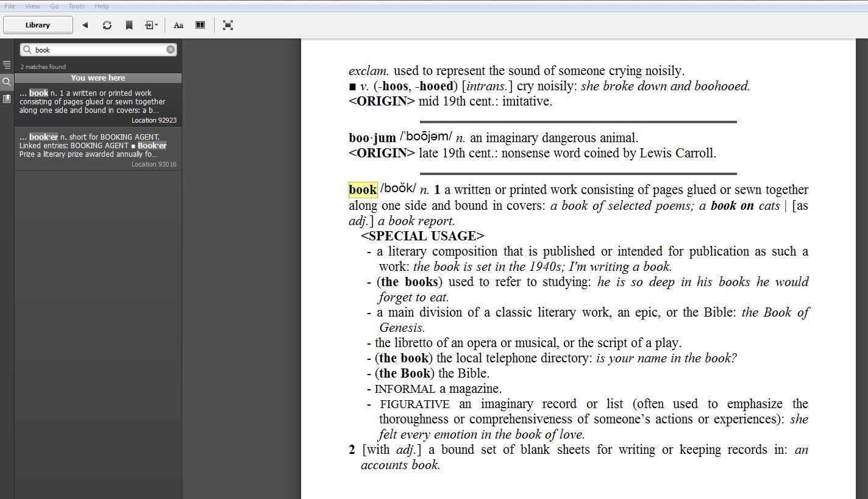Open the File menu
868x499 pixels.
click(10, 6)
